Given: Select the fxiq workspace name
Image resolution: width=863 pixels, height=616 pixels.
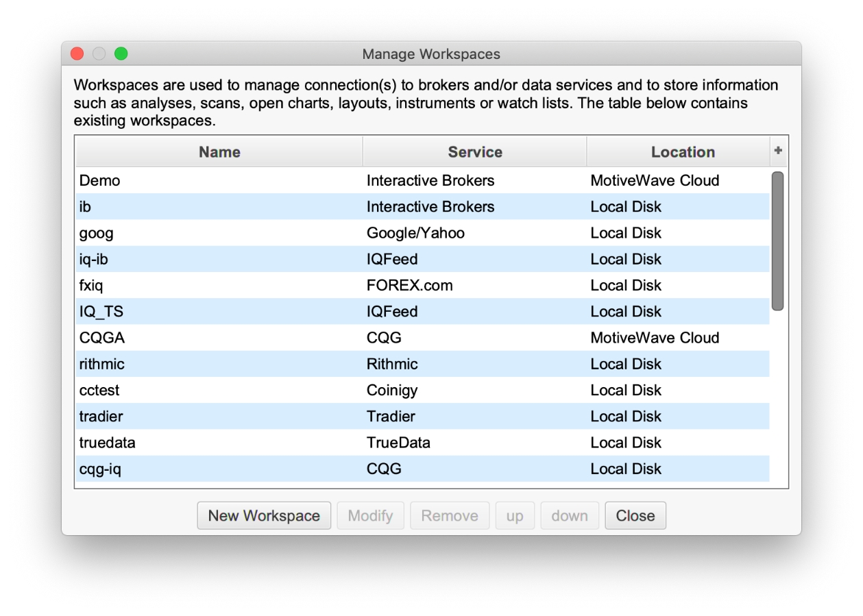Looking at the screenshot, I should click(91, 285).
